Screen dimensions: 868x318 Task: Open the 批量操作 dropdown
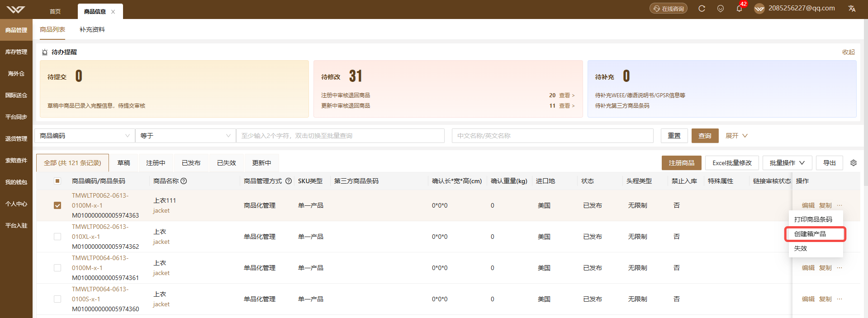(787, 163)
